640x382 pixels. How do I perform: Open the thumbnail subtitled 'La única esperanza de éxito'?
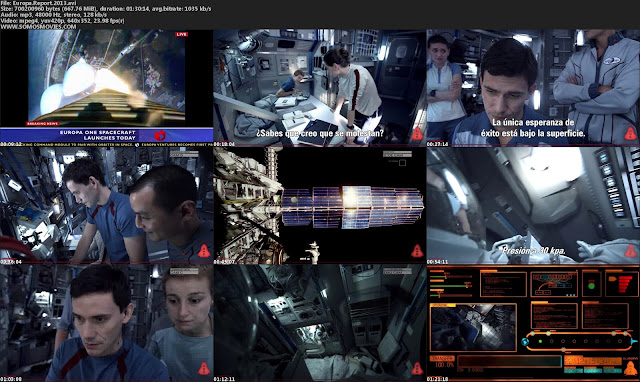point(533,88)
